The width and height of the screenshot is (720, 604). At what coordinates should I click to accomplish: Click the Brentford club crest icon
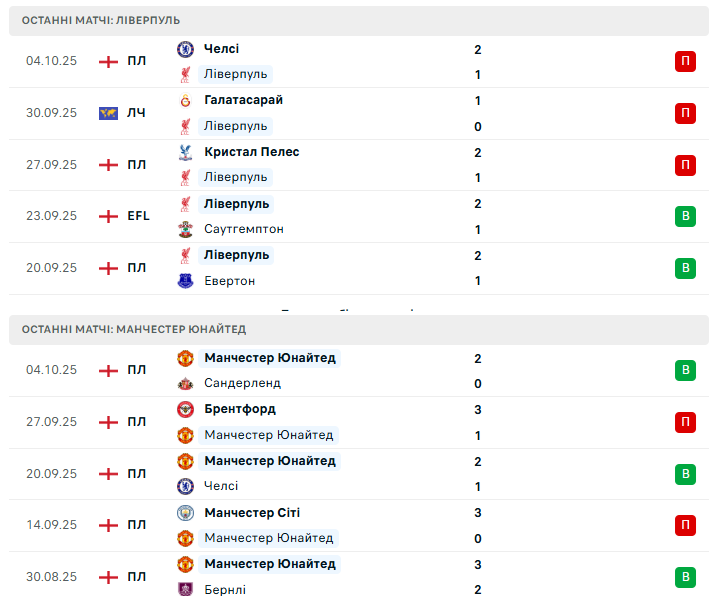185,409
